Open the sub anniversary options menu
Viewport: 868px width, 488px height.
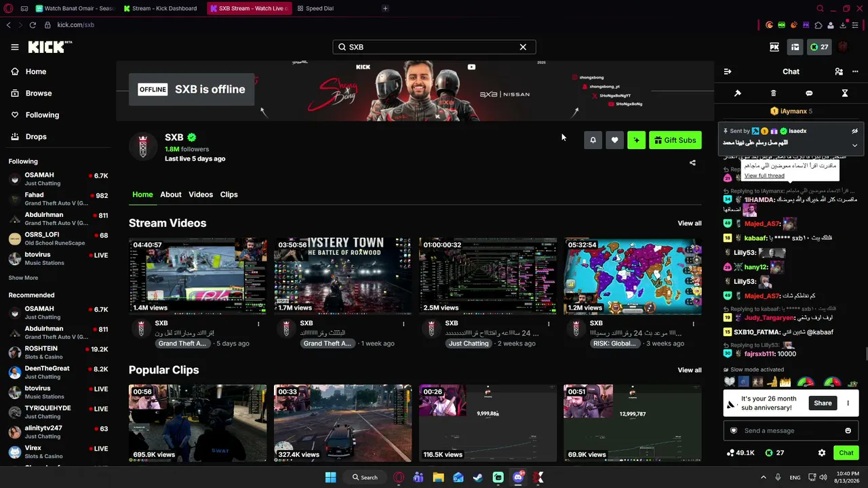[x=848, y=403]
